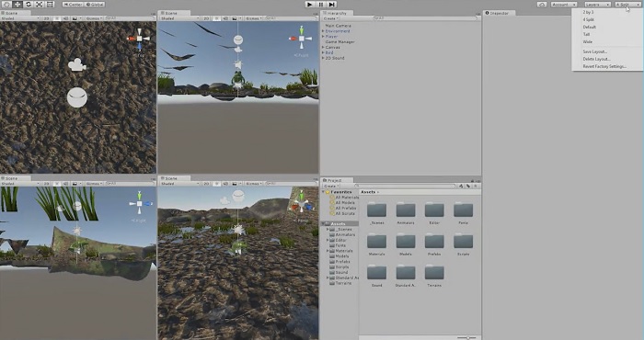Select the Scale tool in the main toolbar
The height and width of the screenshot is (340, 644).
point(39,4)
